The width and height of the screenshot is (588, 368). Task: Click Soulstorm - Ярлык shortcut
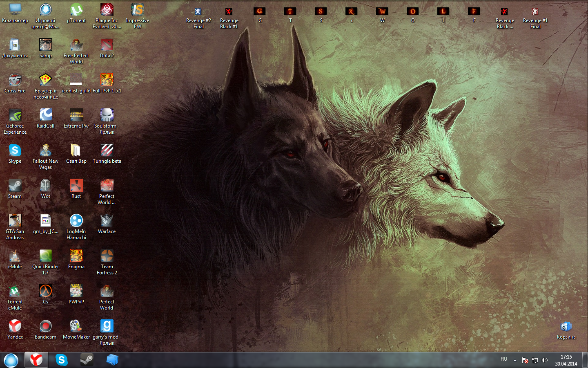[x=107, y=121]
